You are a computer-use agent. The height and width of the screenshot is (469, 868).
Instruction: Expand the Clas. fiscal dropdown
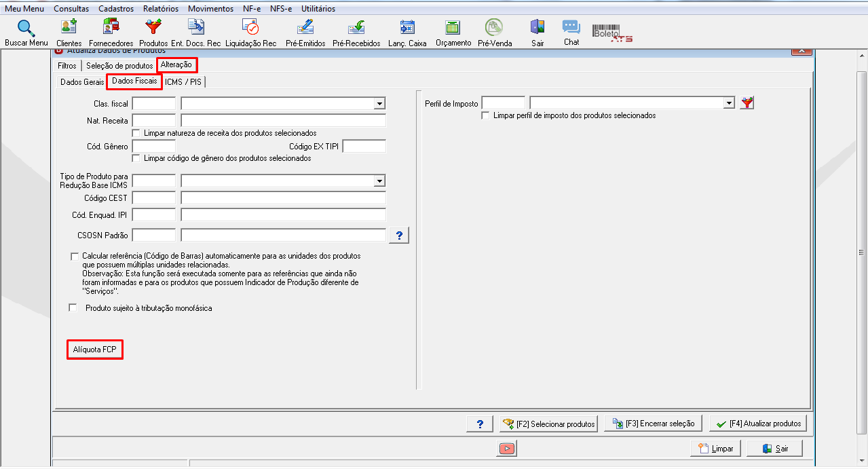[379, 104]
